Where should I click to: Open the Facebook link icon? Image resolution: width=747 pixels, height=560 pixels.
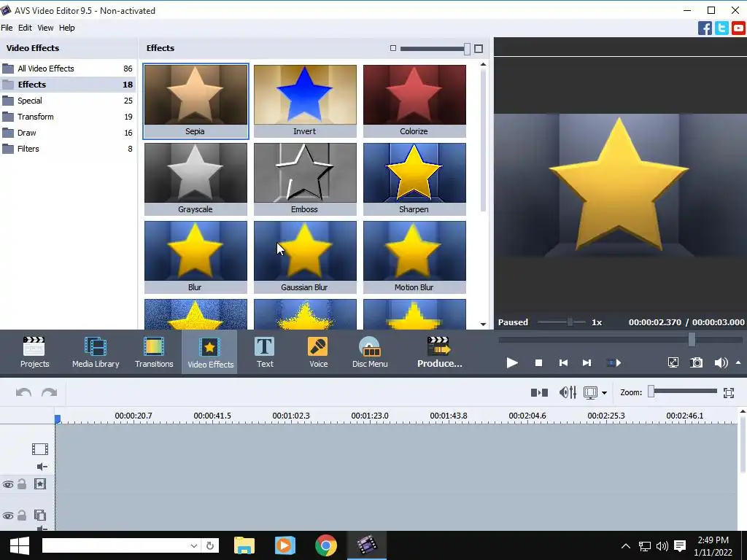705,28
